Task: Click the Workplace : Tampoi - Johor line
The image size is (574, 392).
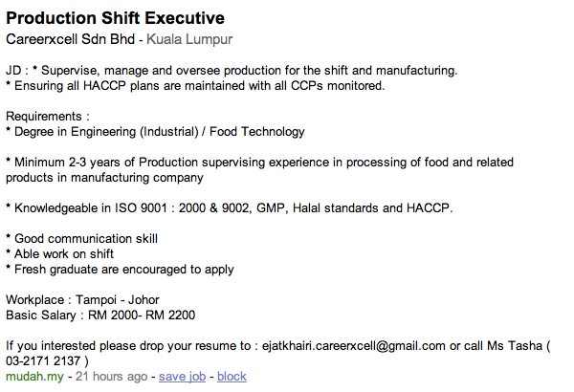Action: pyautogui.click(x=82, y=300)
